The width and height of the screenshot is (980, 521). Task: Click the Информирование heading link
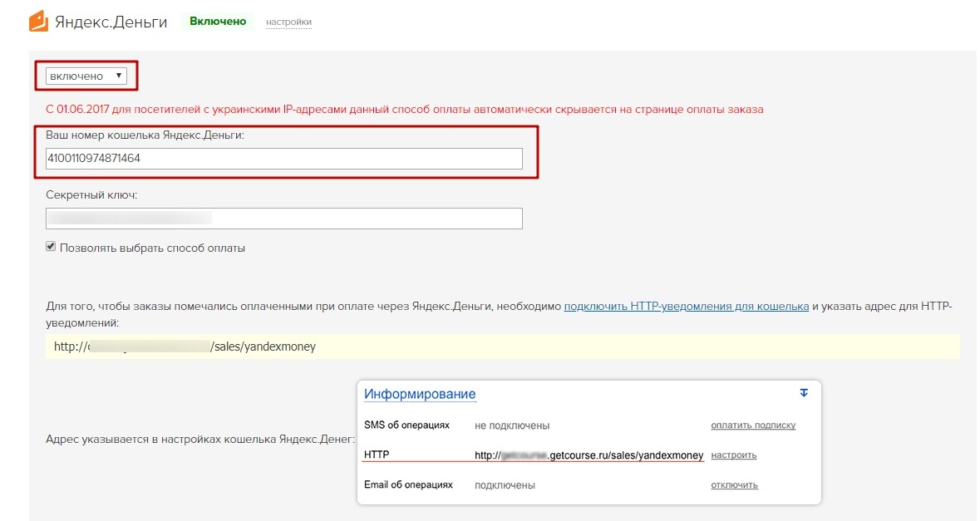(420, 394)
